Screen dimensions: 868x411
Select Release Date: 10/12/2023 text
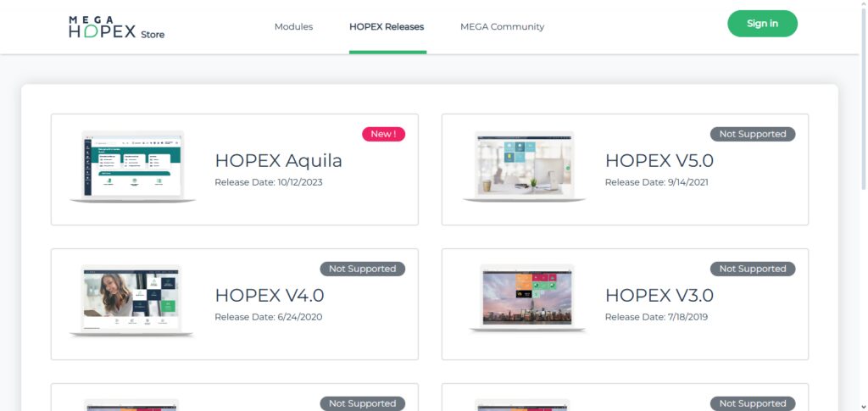pyautogui.click(x=269, y=182)
